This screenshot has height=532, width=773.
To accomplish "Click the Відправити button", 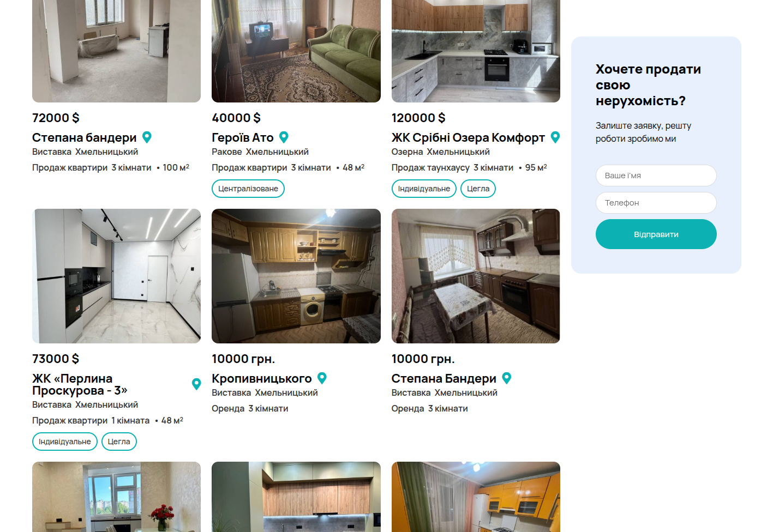I will click(656, 234).
